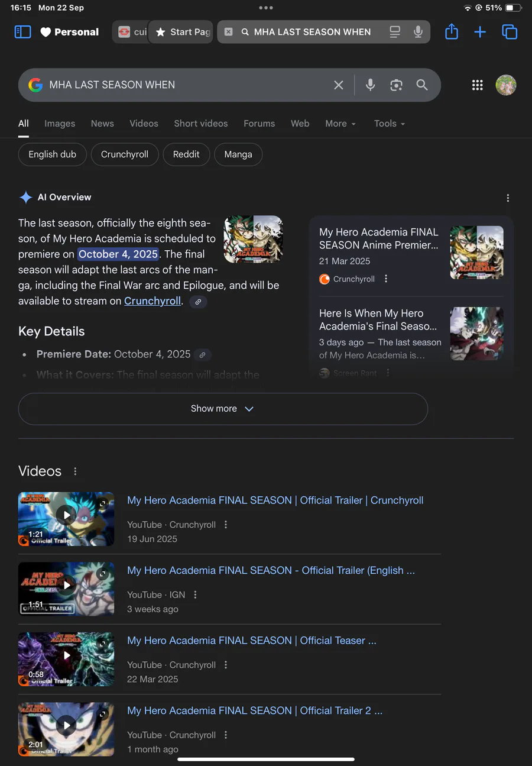This screenshot has width=532, height=766.
Task: Switch to Forums results
Action: click(259, 124)
